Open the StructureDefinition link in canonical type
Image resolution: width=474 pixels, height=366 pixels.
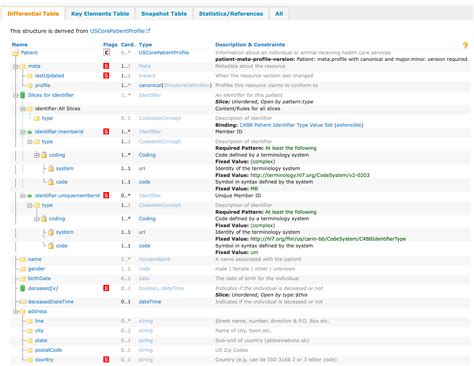coord(187,85)
